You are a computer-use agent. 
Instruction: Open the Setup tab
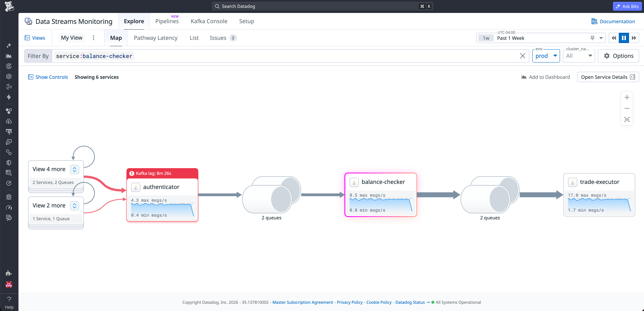point(247,21)
